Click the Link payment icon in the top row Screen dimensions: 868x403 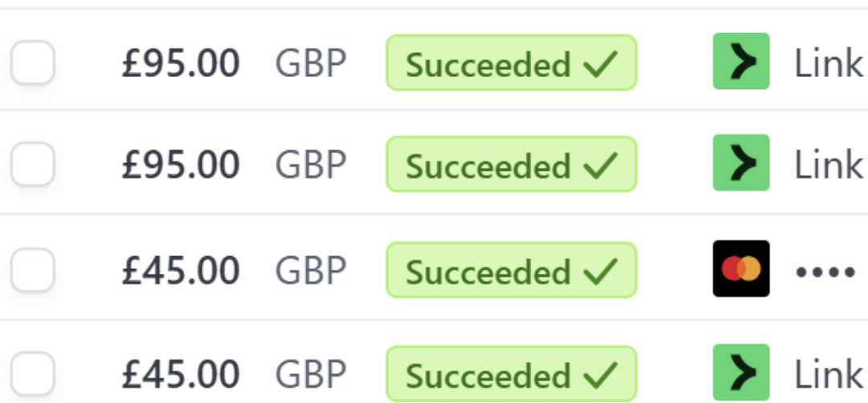click(x=741, y=61)
